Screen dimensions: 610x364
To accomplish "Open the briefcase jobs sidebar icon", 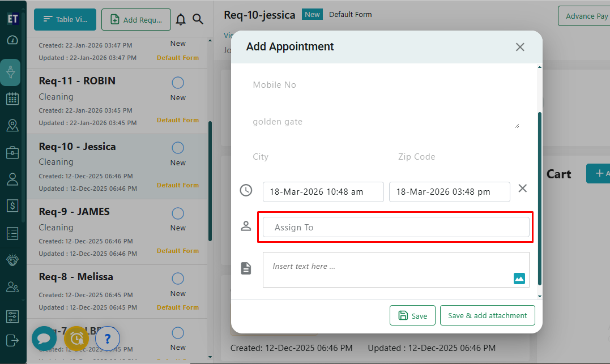I will [x=12, y=153].
